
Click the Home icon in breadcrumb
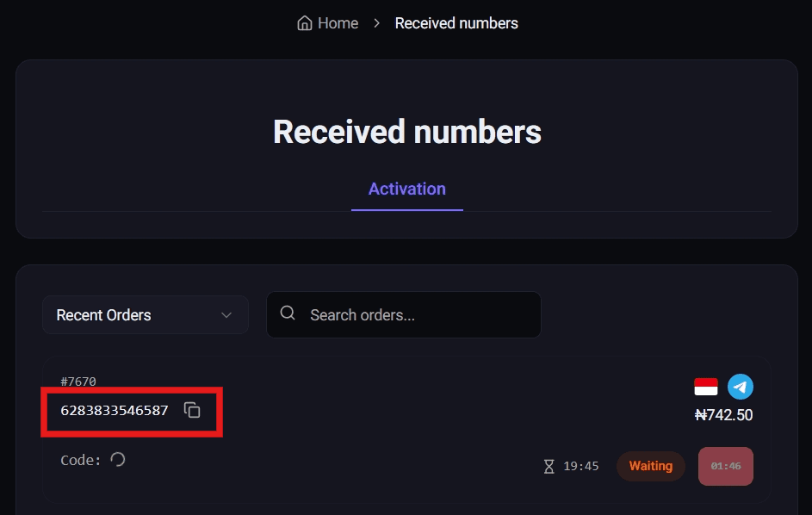304,23
